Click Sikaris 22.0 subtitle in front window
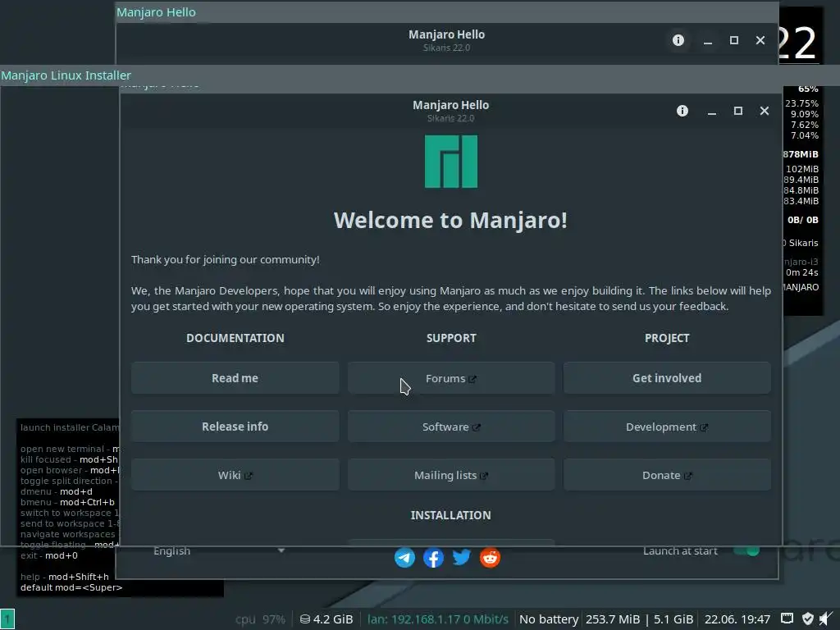Screen dimensions: 840x630 tap(450, 118)
